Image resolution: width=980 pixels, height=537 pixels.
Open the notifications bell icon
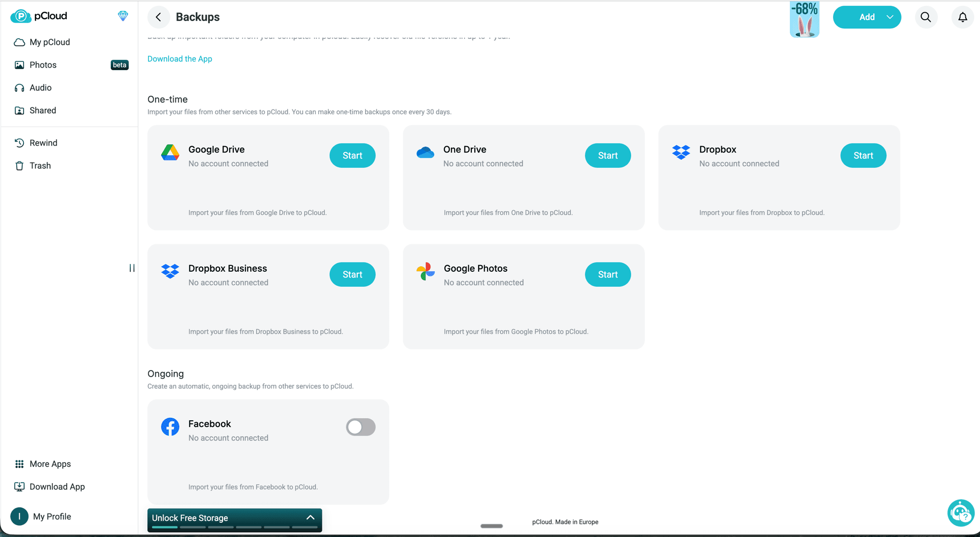tap(962, 17)
